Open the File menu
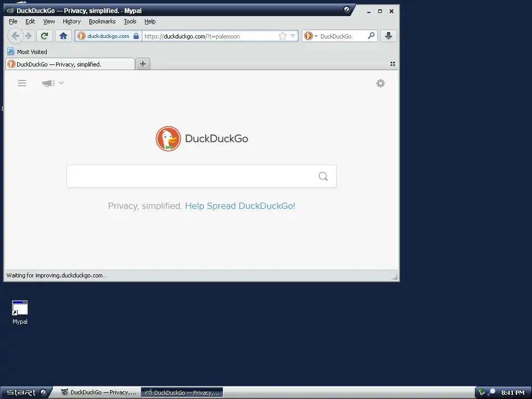 tap(13, 21)
